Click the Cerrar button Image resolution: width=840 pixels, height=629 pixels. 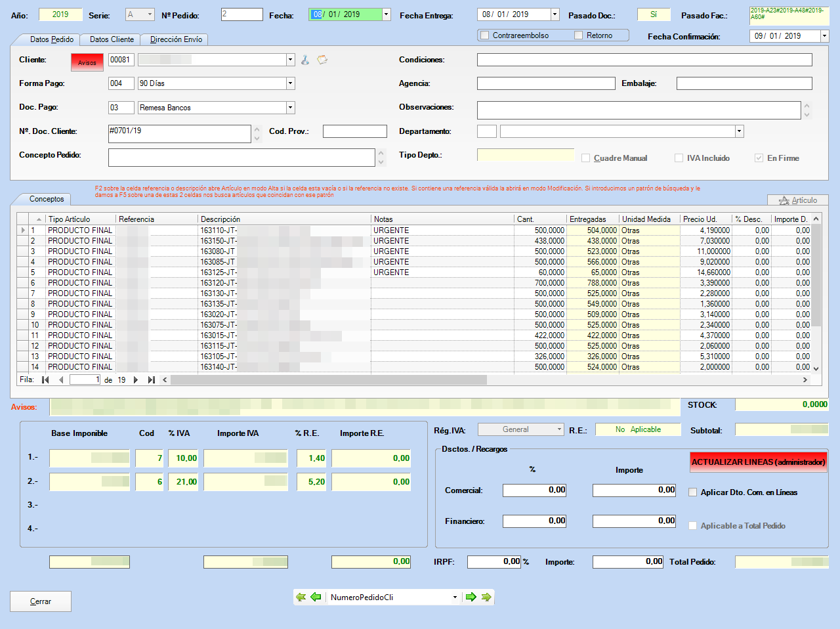(x=41, y=601)
